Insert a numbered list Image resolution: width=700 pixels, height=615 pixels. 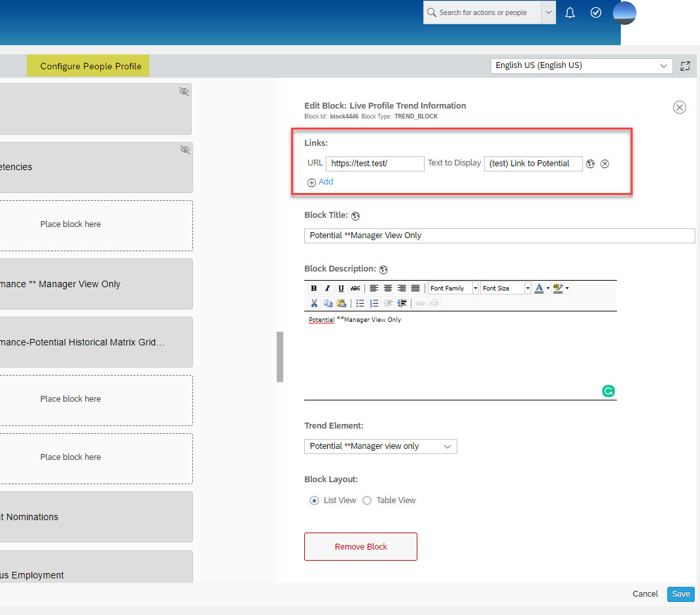pos(374,304)
